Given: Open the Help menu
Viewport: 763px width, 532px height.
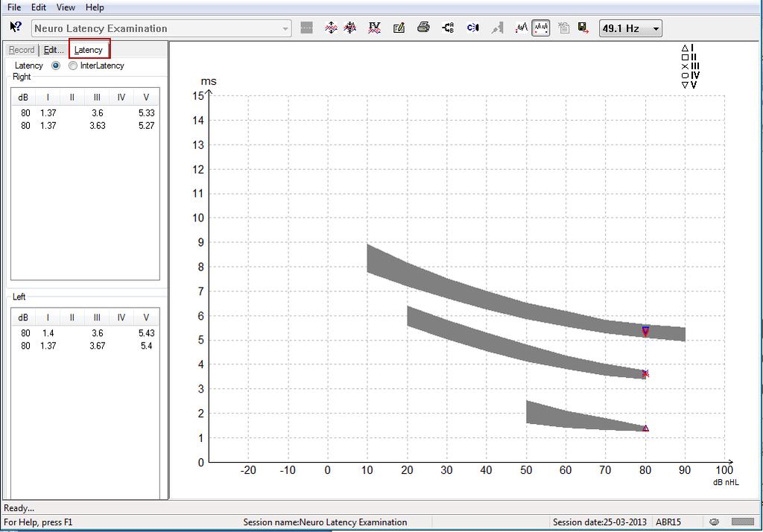Looking at the screenshot, I should point(95,7).
